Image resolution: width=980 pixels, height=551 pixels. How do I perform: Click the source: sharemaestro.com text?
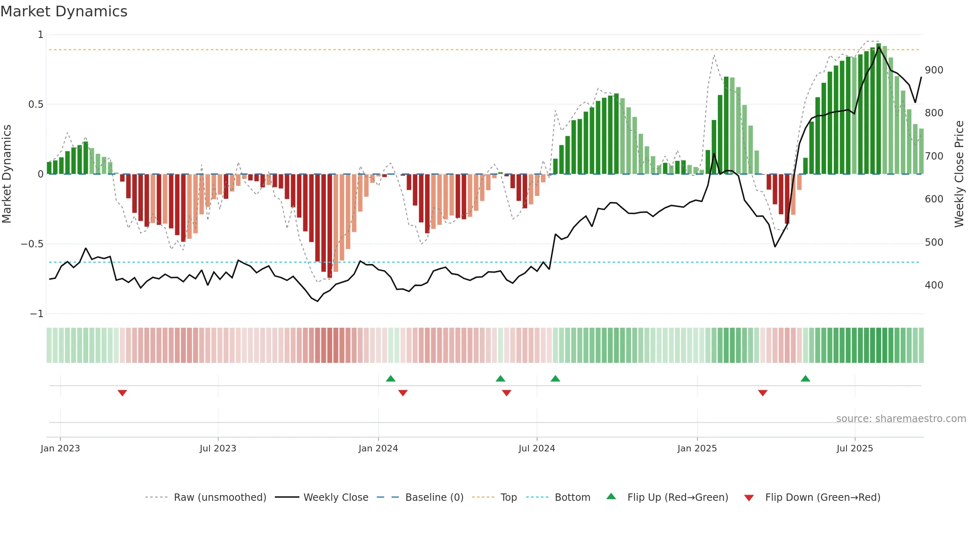tap(901, 419)
